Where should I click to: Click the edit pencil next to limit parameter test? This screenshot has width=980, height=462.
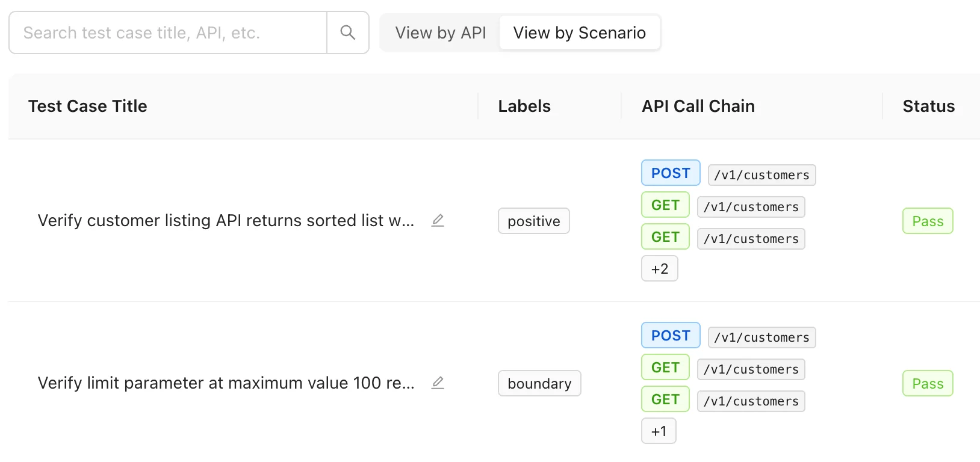438,383
